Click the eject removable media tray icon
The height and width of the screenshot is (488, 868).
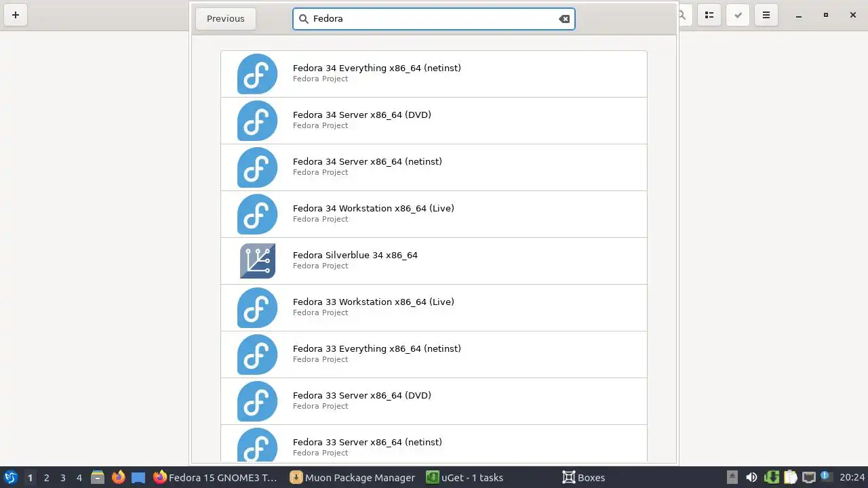pos(732,478)
